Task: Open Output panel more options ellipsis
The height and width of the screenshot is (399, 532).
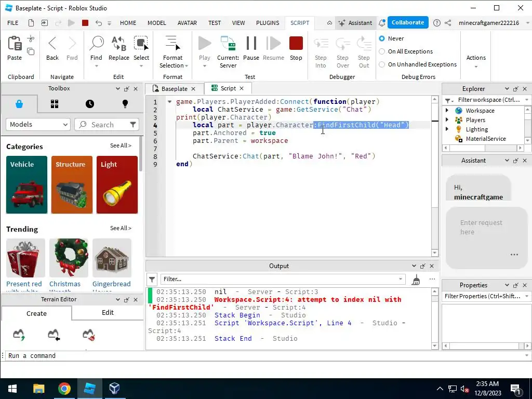Action: coord(432,279)
